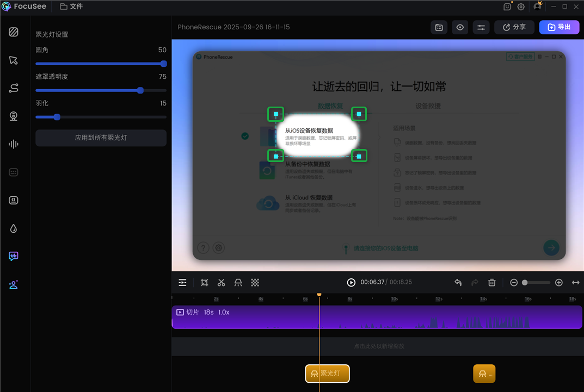Open the spotlight tool in the timeline toolbar
584x392 pixels.
click(237, 282)
